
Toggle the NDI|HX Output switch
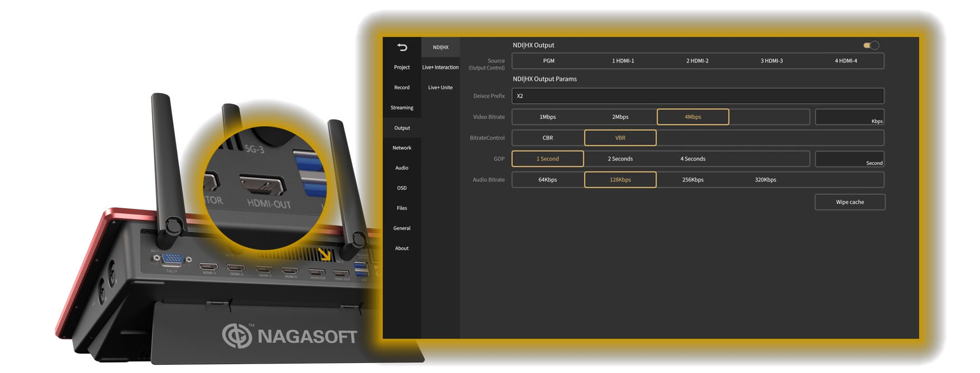pos(871,45)
